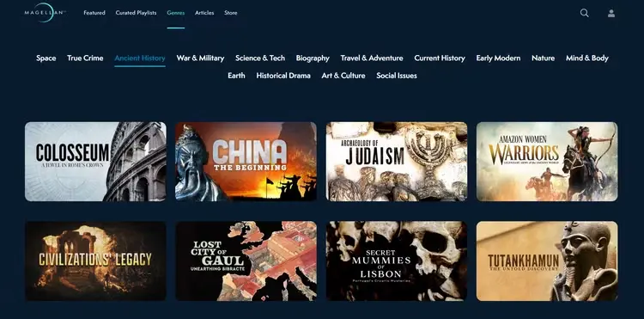Switch to the True Crime genre

[85, 58]
